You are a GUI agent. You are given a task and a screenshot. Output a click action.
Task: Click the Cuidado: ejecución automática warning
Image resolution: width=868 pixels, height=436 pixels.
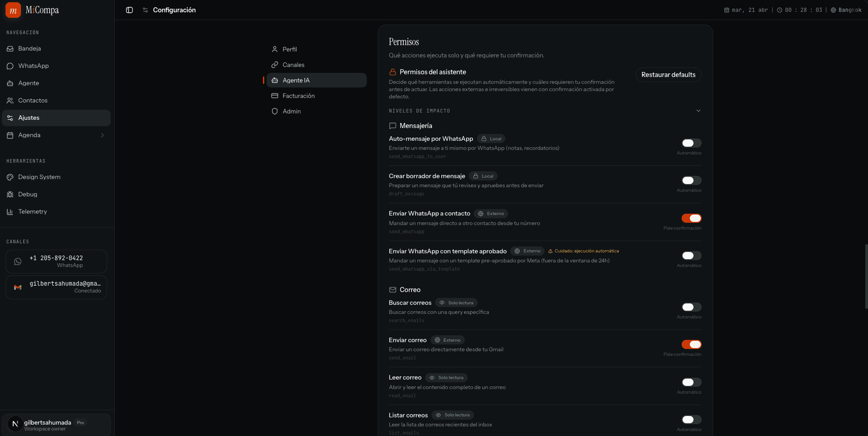point(583,251)
